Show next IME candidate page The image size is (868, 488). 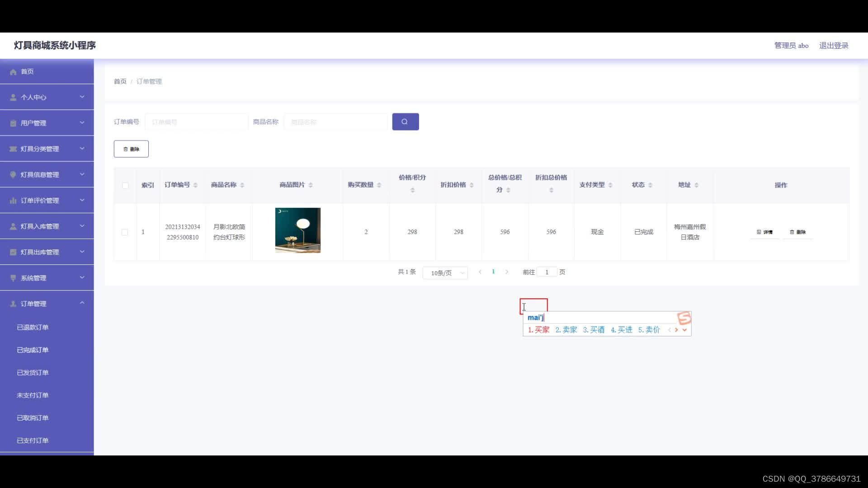click(x=676, y=330)
